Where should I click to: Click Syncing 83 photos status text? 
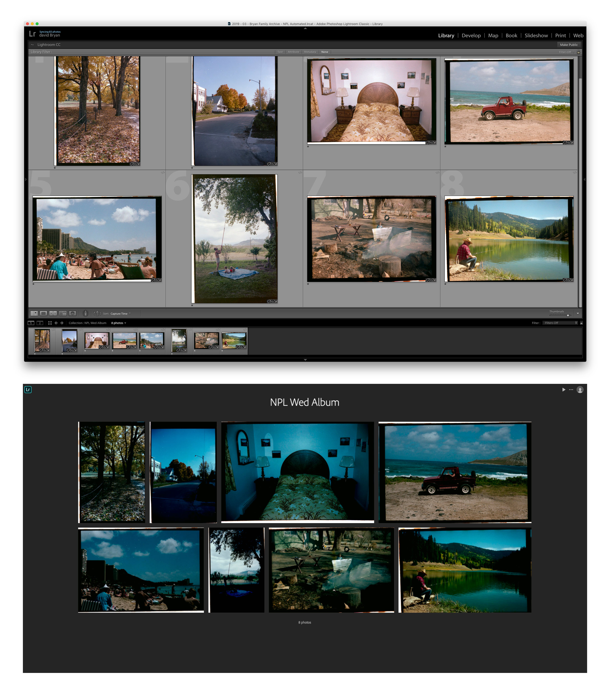tap(50, 32)
